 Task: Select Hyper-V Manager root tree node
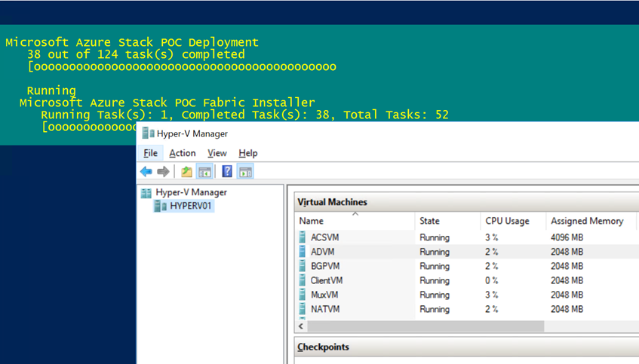191,192
